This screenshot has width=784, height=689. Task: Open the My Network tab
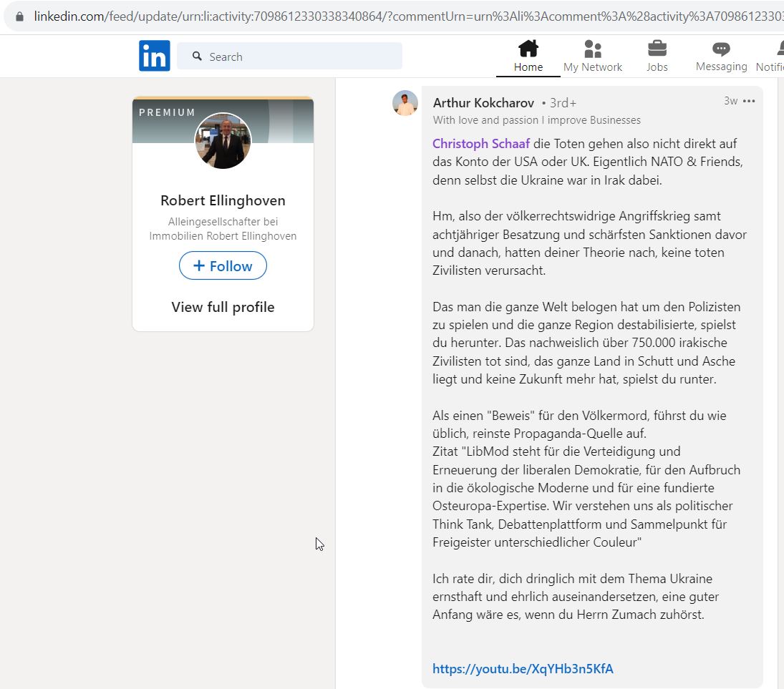[593, 56]
